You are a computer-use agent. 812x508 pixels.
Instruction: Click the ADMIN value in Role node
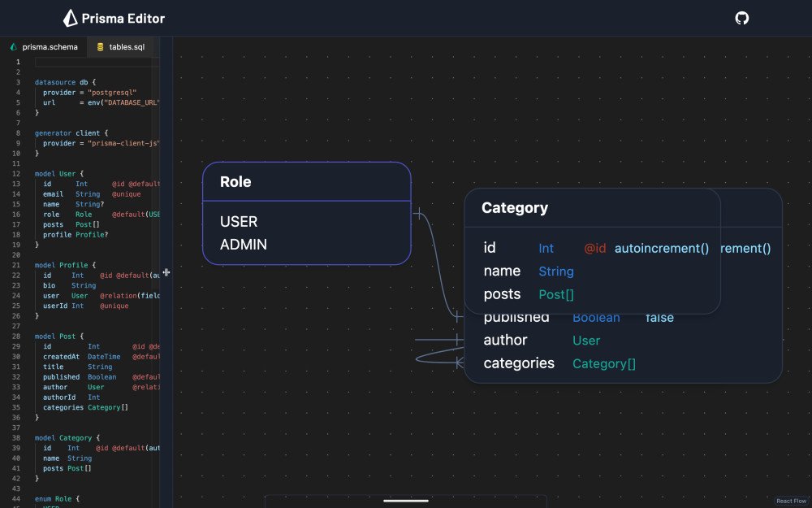click(244, 244)
